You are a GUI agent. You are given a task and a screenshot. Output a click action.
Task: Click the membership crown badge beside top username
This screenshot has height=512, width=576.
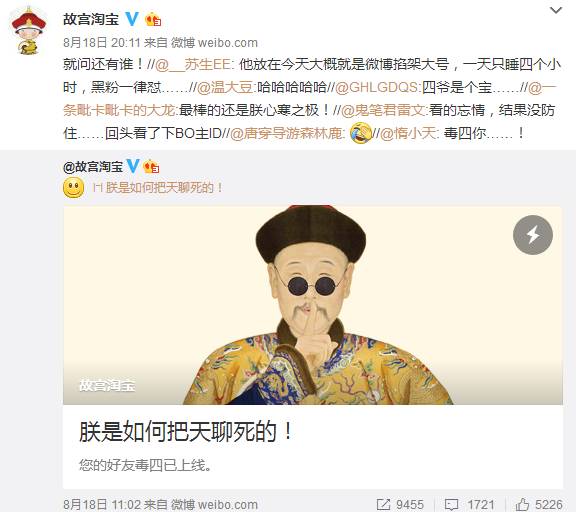click(x=153, y=19)
